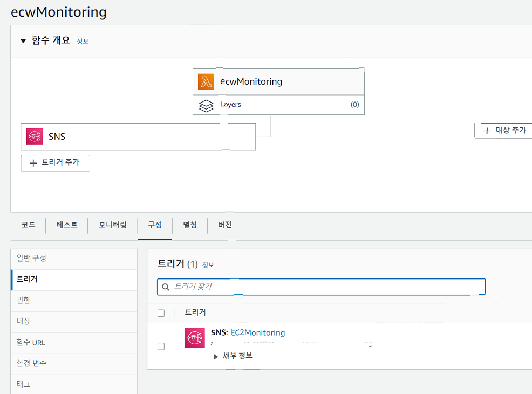
Task: Check the EC2Monitoring trigger row checkbox
Action: click(161, 347)
